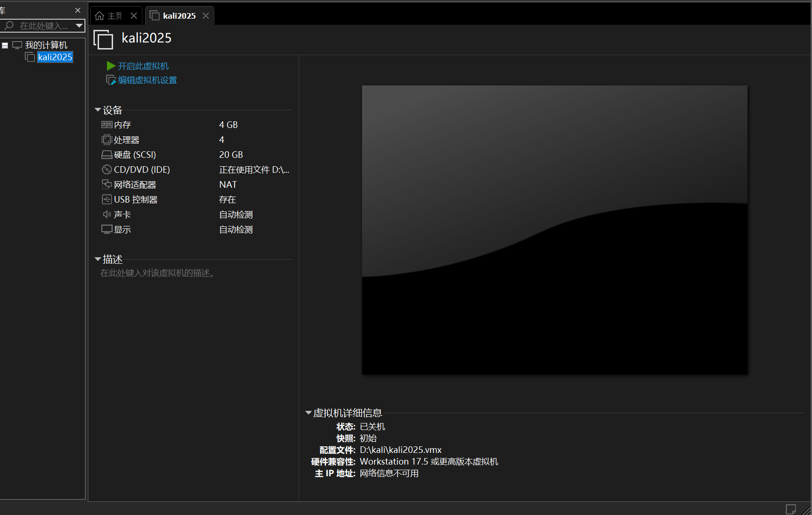Switch to the 主页 tab
812x515 pixels.
click(115, 16)
